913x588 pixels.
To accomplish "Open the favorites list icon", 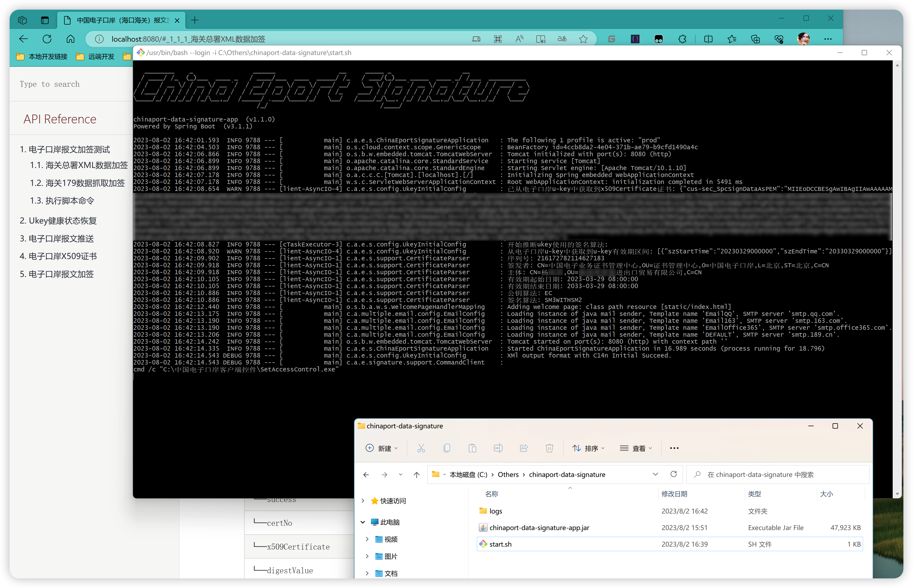I will 732,39.
